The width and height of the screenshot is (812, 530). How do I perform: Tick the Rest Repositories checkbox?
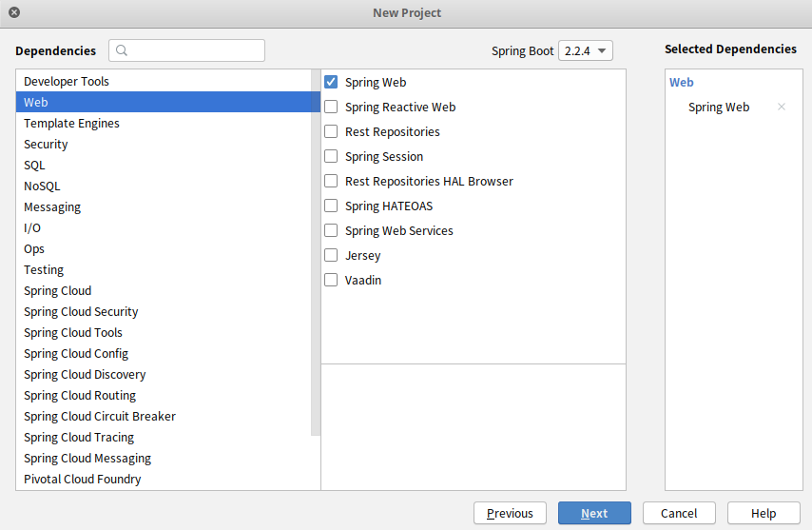pos(331,132)
